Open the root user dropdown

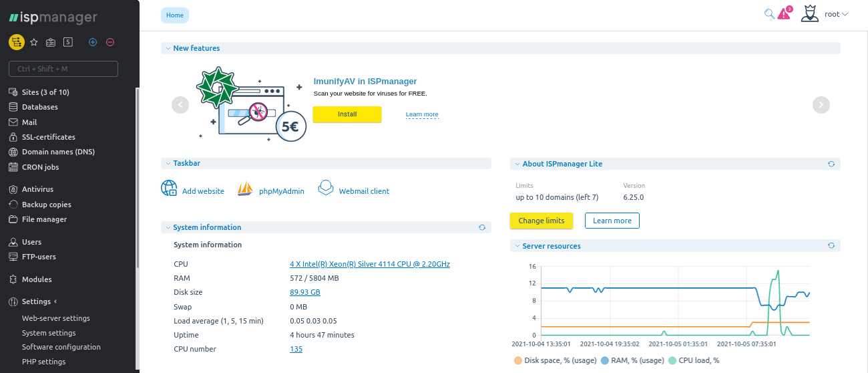836,14
